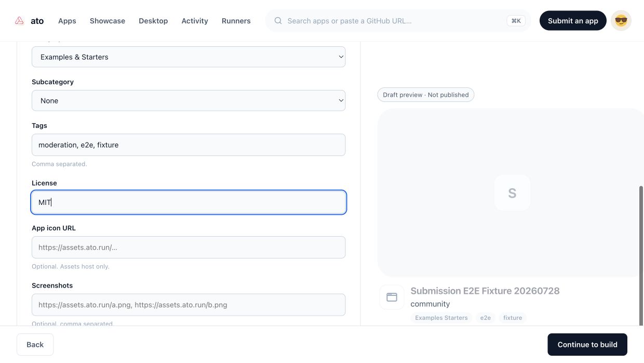
Task: Open the Subcategory None dropdown
Action: click(189, 100)
